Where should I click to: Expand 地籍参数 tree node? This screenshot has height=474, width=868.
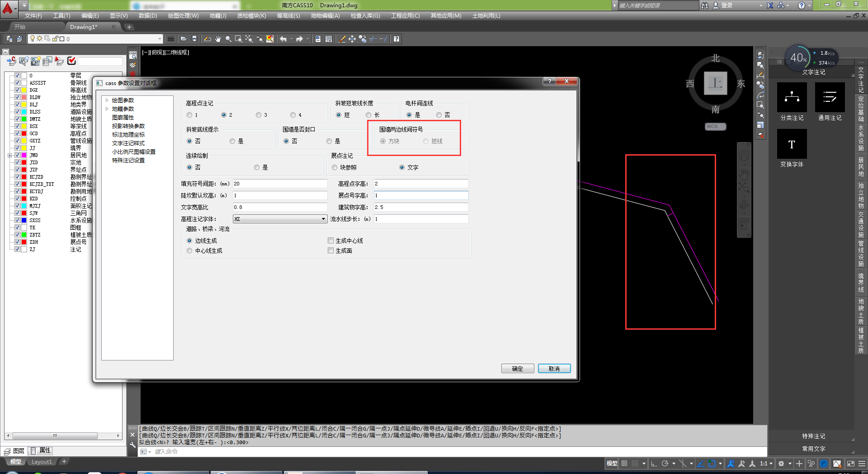click(107, 109)
